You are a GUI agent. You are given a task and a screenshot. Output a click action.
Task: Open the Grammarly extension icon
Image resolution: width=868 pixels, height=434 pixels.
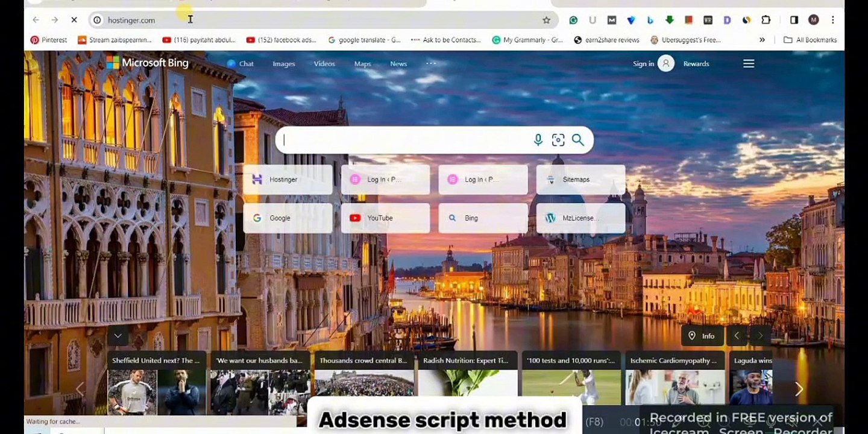coord(573,20)
